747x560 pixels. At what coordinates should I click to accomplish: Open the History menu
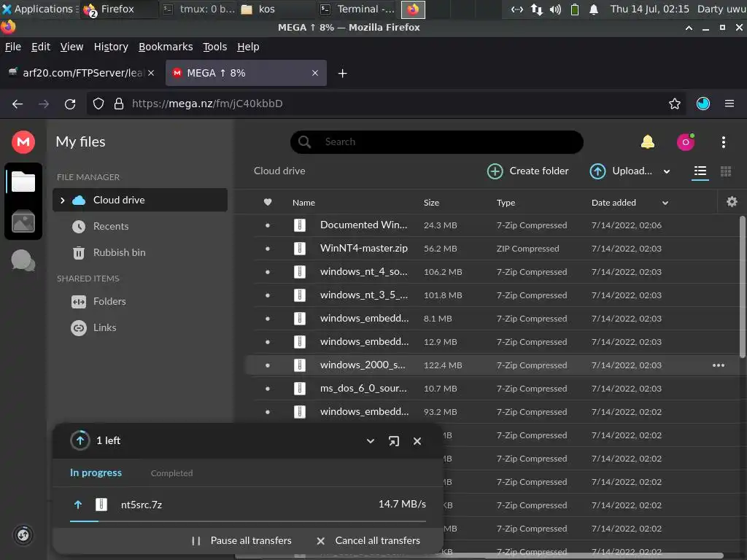[x=111, y=47]
